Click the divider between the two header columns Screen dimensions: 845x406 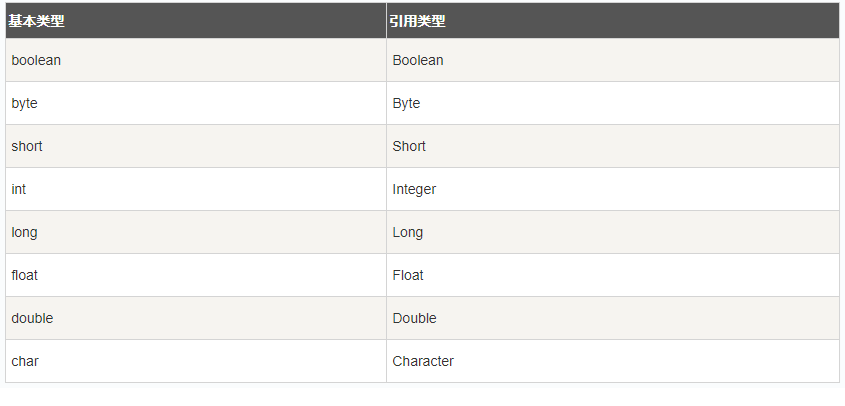pyautogui.click(x=386, y=21)
